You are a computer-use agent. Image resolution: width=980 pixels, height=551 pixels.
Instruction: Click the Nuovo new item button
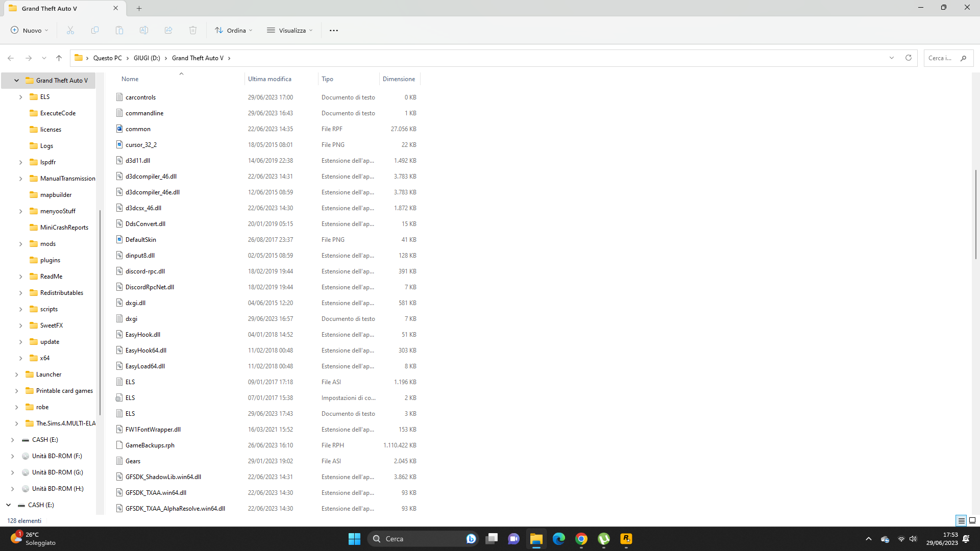coord(30,31)
